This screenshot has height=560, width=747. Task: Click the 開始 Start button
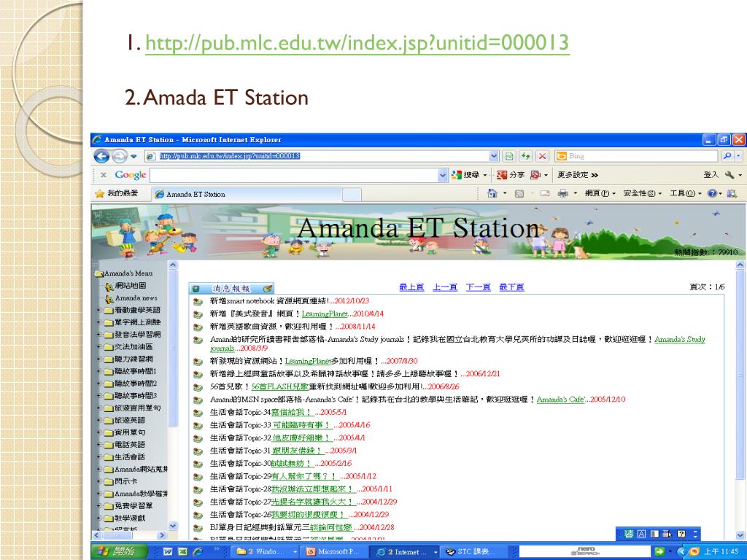pos(117,551)
